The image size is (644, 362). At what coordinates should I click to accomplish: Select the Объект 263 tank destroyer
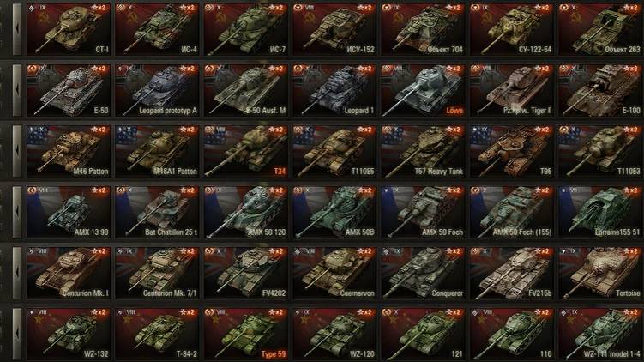point(600,29)
